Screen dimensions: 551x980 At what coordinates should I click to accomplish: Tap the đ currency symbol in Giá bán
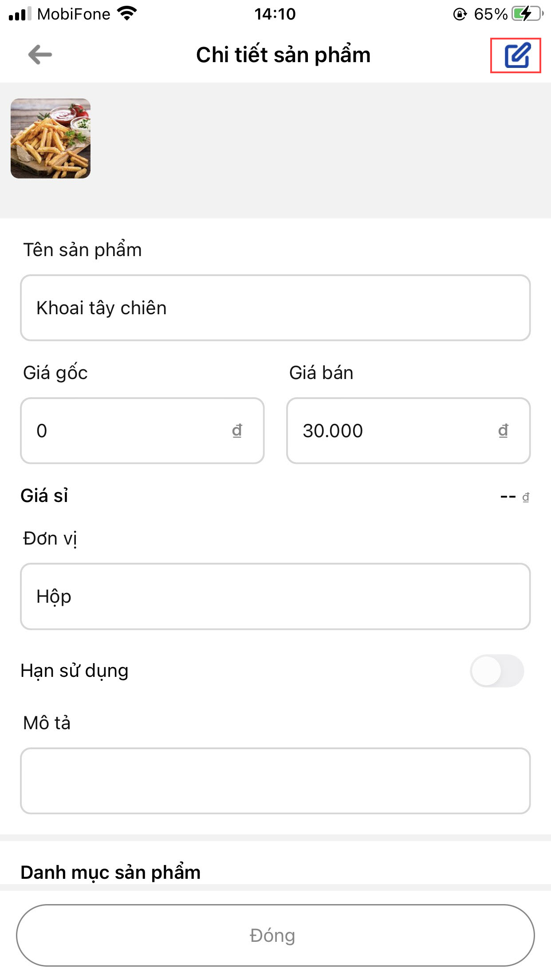503,431
